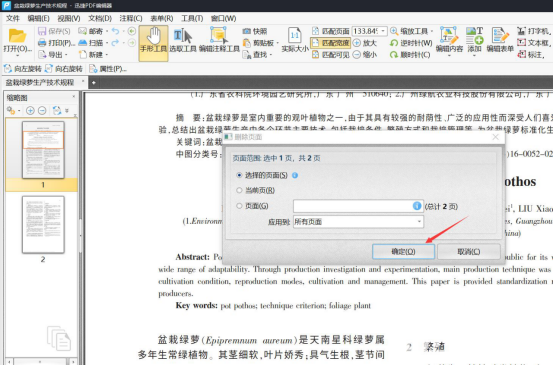Image resolution: width=553 pixels, height=366 pixels.
Task: Open the Edit Form tool (编辑表单)
Action: pos(500,40)
